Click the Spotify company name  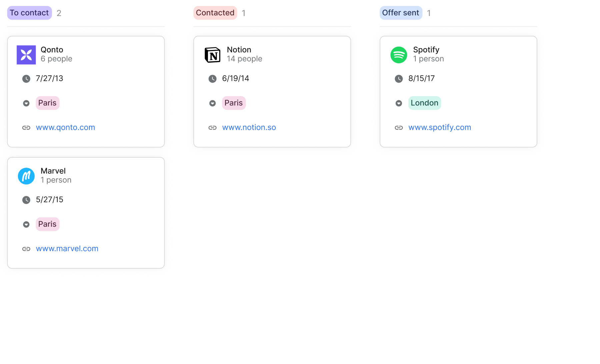pyautogui.click(x=426, y=50)
